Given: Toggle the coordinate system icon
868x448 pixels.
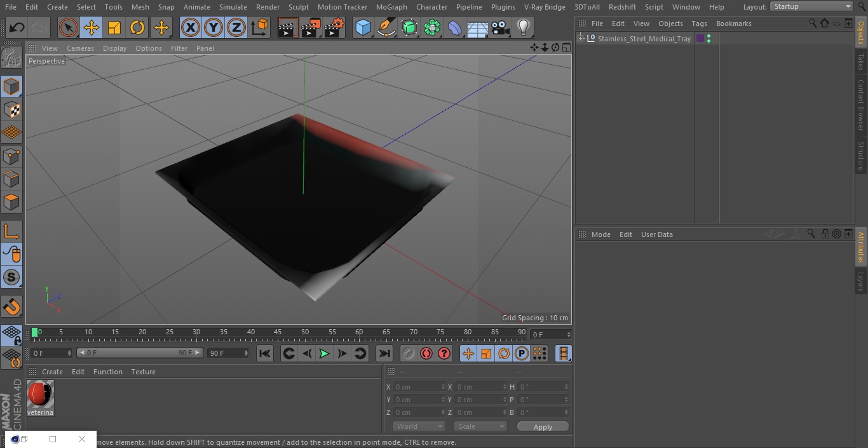Looking at the screenshot, I should [x=260, y=27].
